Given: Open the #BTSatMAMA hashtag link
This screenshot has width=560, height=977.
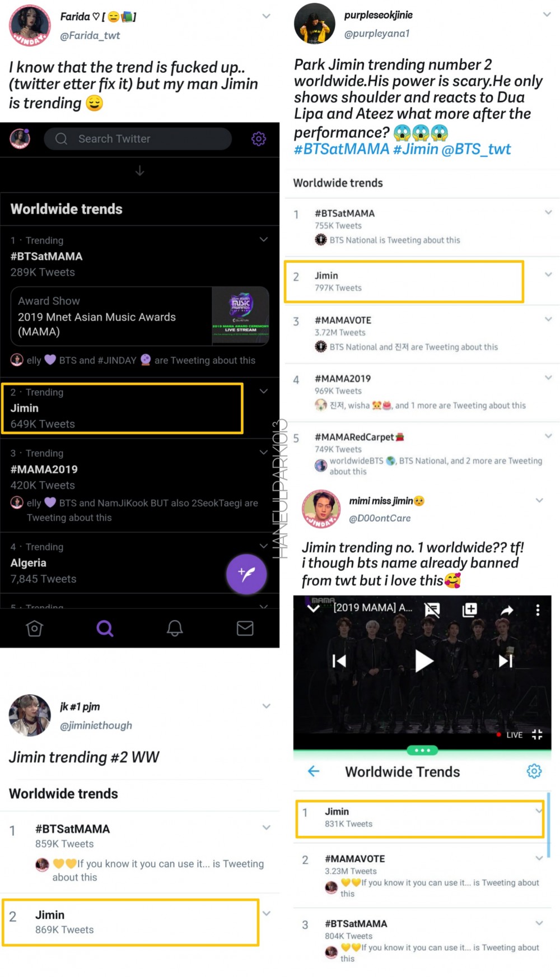Looking at the screenshot, I should [342, 149].
